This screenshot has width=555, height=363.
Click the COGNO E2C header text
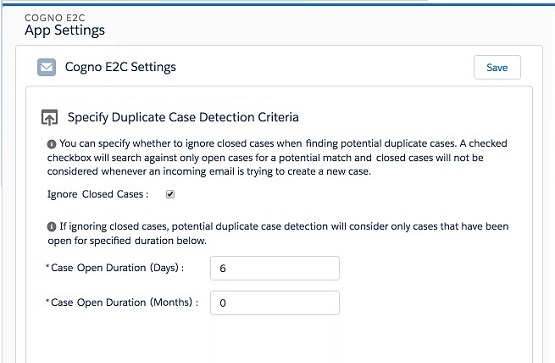55,18
